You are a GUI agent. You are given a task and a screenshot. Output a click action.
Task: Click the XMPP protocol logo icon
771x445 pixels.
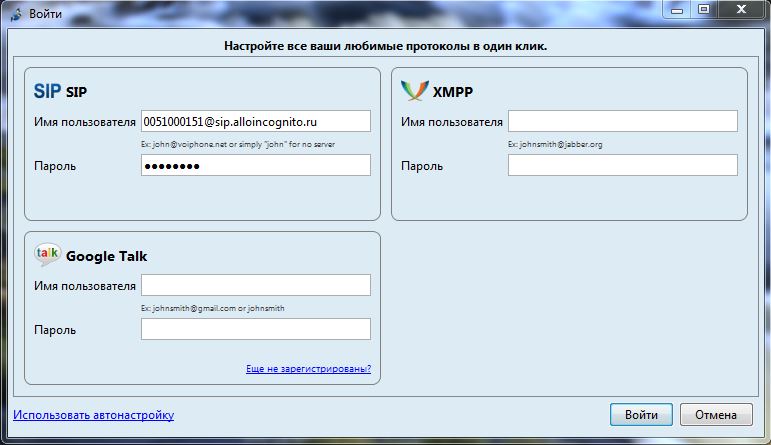pyautogui.click(x=415, y=90)
